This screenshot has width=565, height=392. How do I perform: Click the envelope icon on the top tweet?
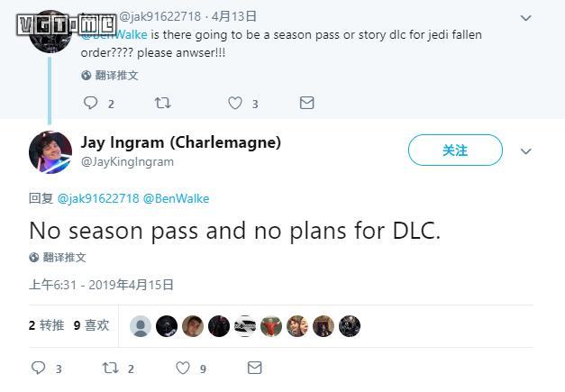(x=307, y=103)
